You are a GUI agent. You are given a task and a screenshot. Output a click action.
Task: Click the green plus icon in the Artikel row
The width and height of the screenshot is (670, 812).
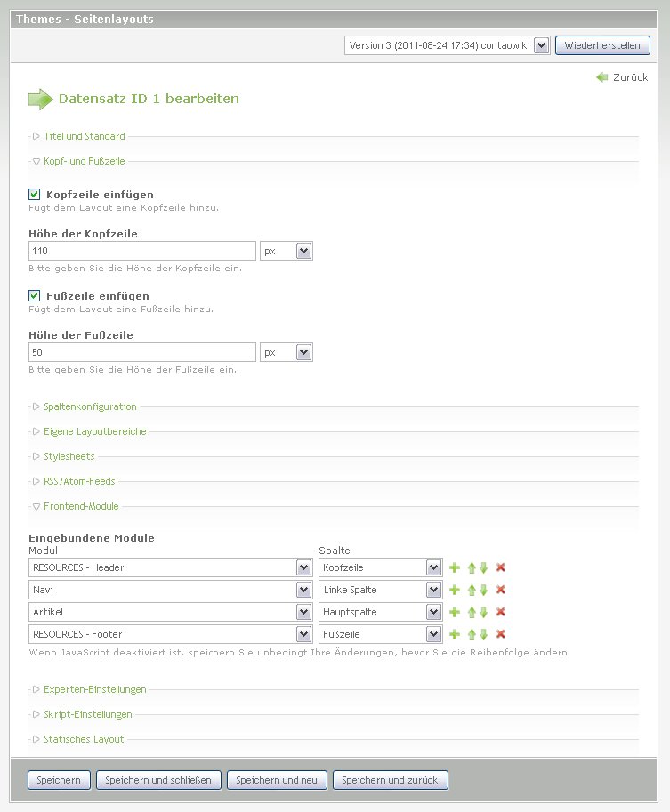455,612
